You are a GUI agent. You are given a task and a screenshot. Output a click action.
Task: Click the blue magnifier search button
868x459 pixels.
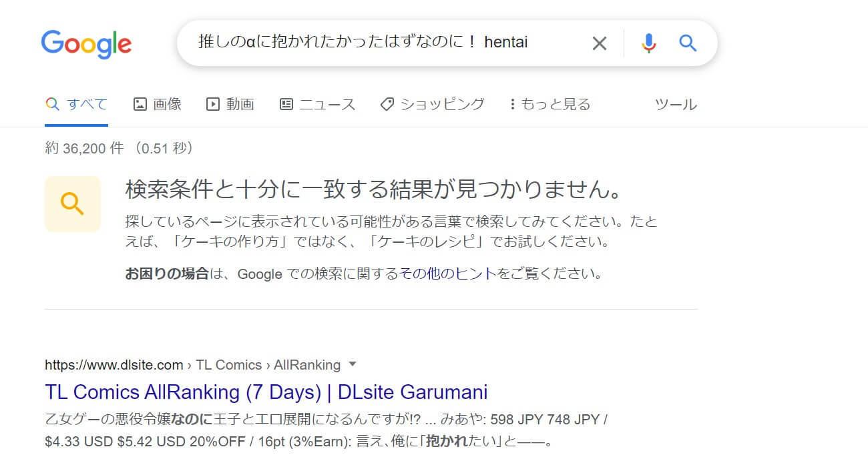[688, 43]
